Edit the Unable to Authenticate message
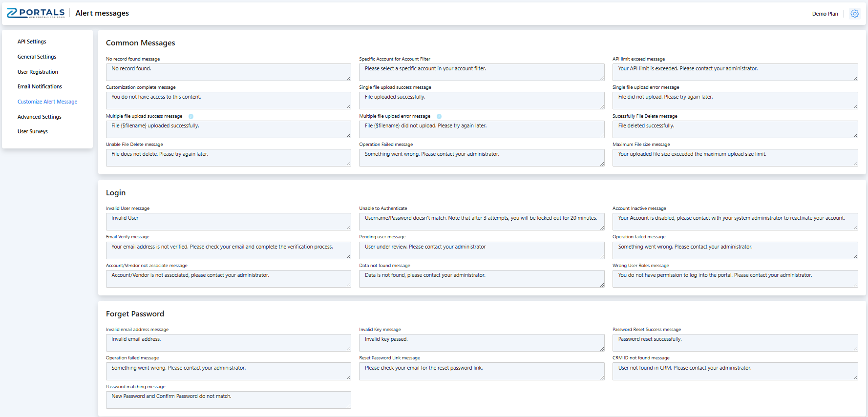The image size is (868, 417). point(481,222)
